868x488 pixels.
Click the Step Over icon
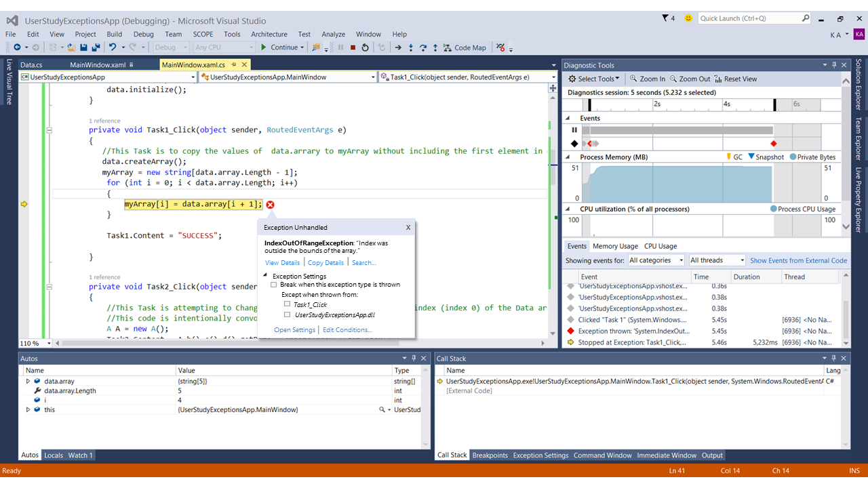(423, 47)
